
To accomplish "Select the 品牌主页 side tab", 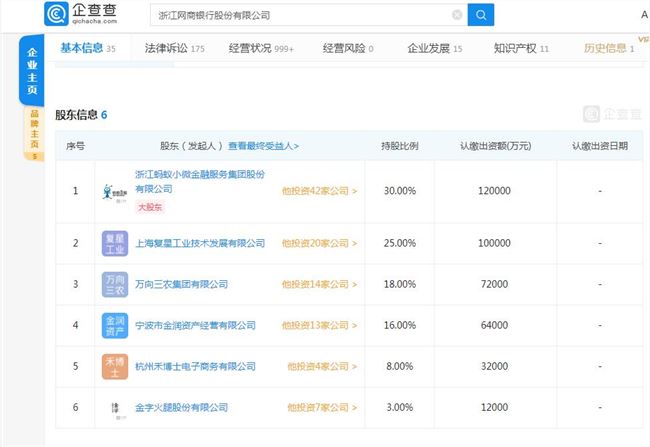I will pyautogui.click(x=34, y=134).
